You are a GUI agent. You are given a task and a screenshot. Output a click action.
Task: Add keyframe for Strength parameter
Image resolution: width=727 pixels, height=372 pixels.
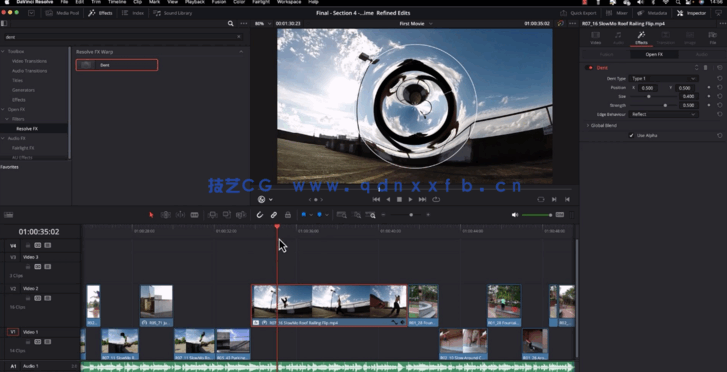[x=708, y=105]
